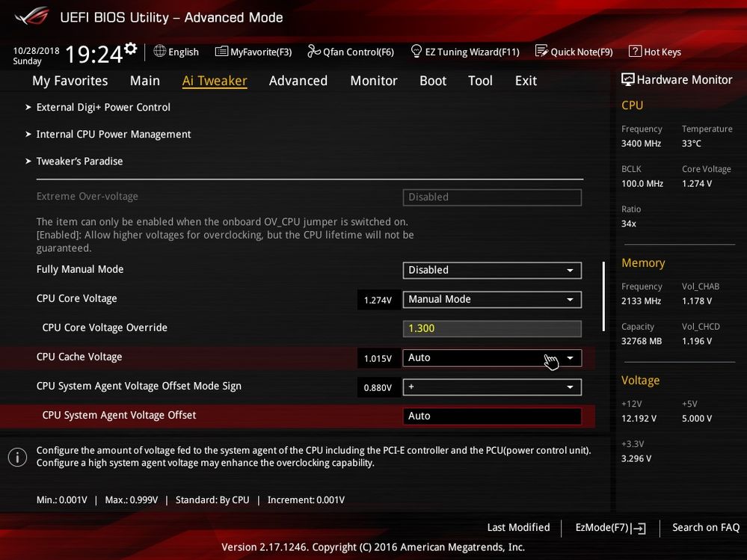Click the Qfan Control fan icon
The width and height of the screenshot is (747, 560).
(x=314, y=51)
